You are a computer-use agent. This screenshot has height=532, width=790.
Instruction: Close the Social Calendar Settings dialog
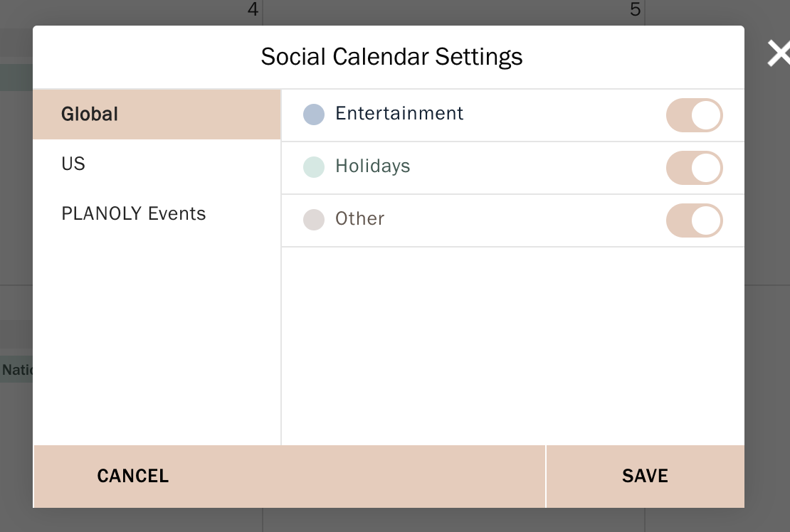tap(778, 54)
